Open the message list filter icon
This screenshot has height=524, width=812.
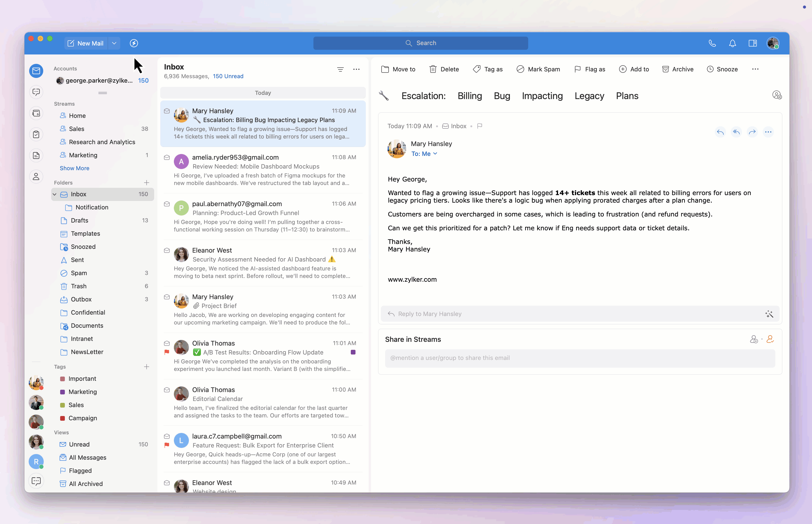(340, 69)
